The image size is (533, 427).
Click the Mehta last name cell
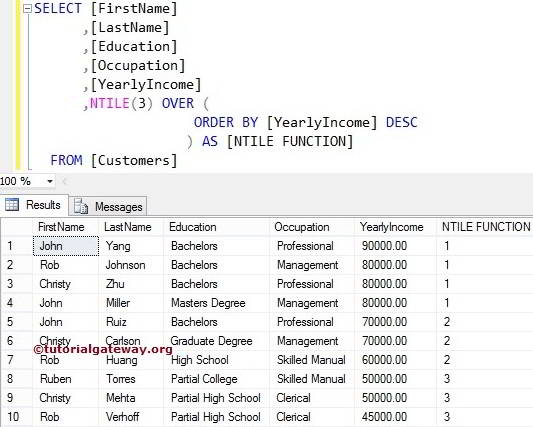(x=131, y=398)
